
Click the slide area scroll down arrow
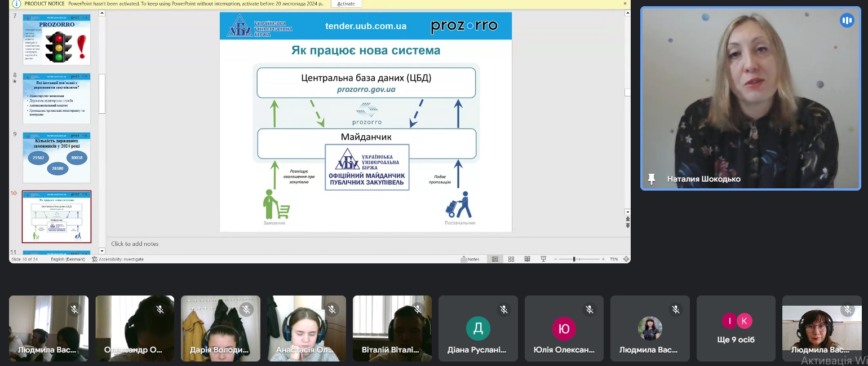[627, 212]
